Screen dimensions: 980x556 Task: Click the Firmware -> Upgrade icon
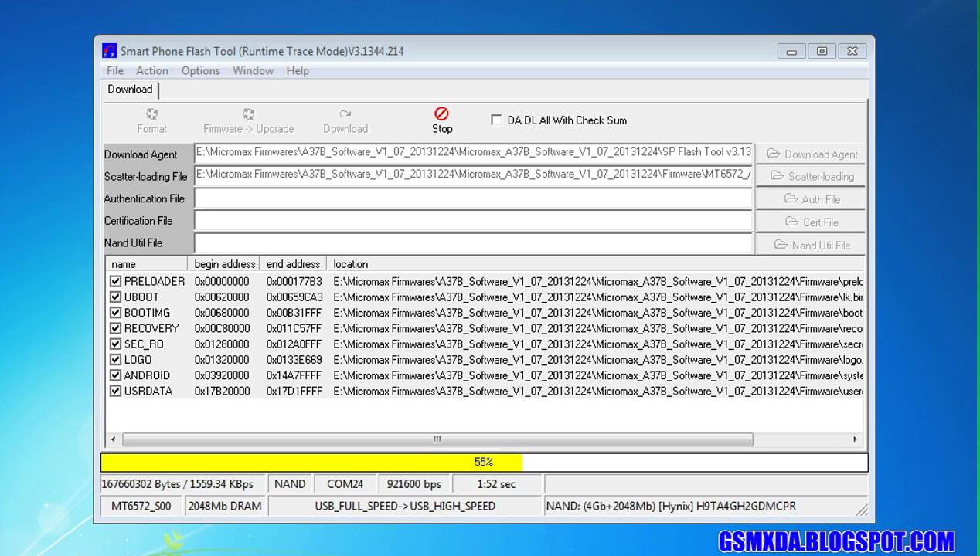(248, 114)
